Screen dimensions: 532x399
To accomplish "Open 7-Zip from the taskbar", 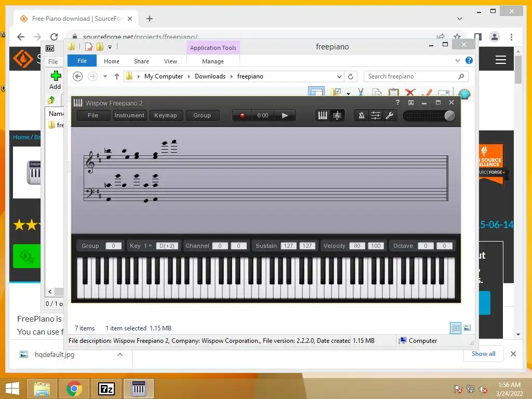I will pos(106,389).
